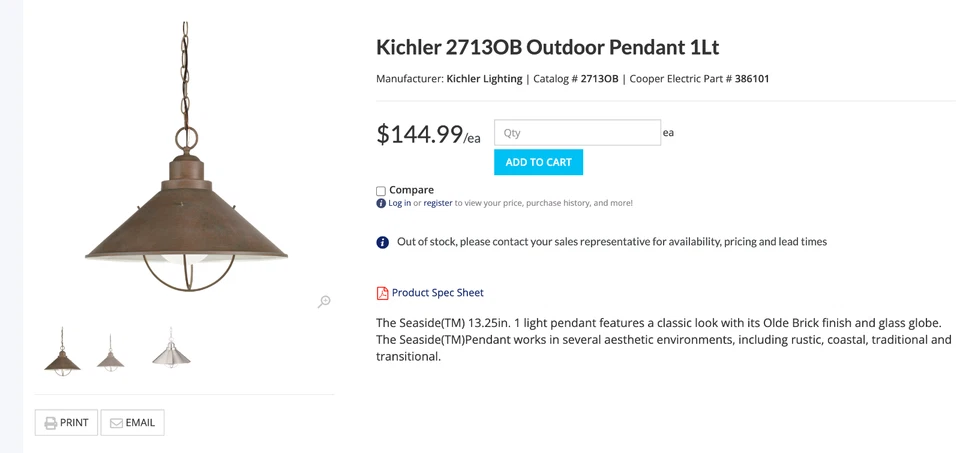Open the Product Spec Sheet link
The image size is (960, 453).
pyautogui.click(x=437, y=293)
